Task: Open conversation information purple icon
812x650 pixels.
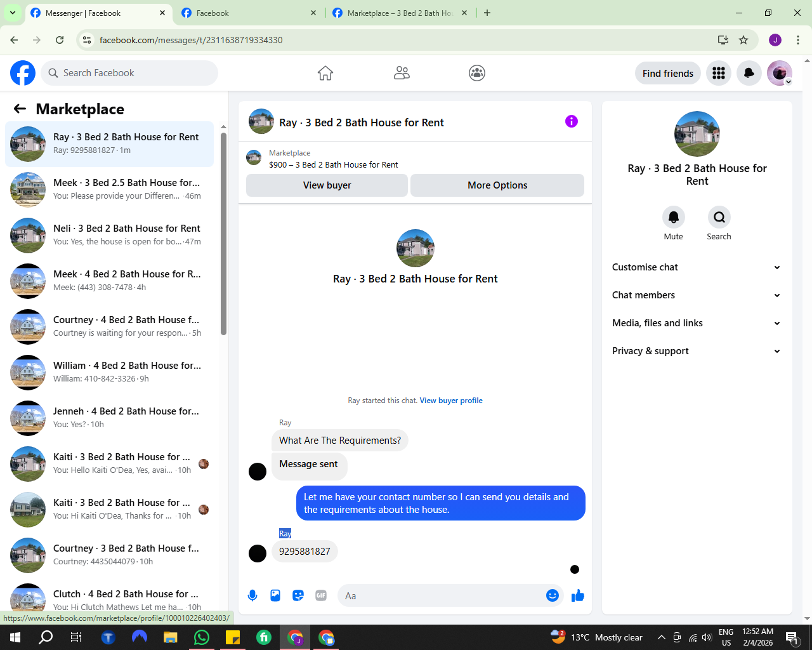Action: click(572, 121)
